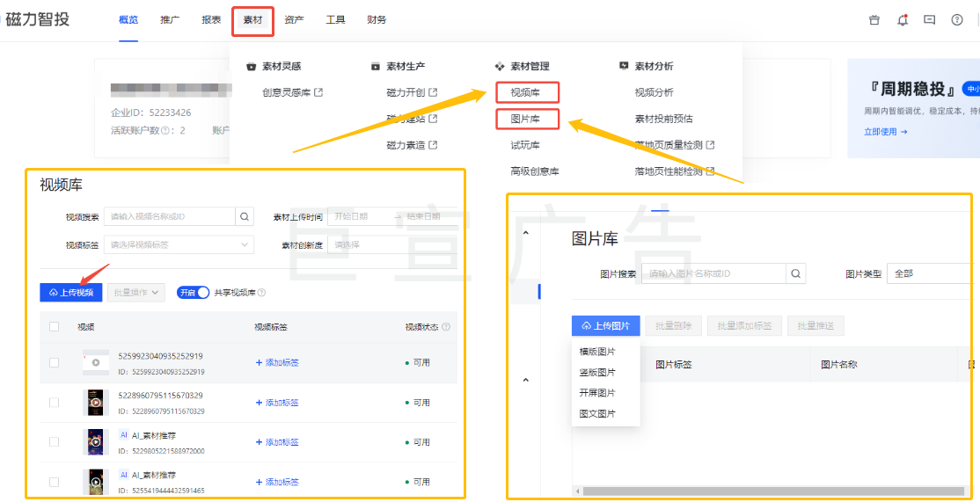Click help icon beside 活跃账户数

[165, 131]
